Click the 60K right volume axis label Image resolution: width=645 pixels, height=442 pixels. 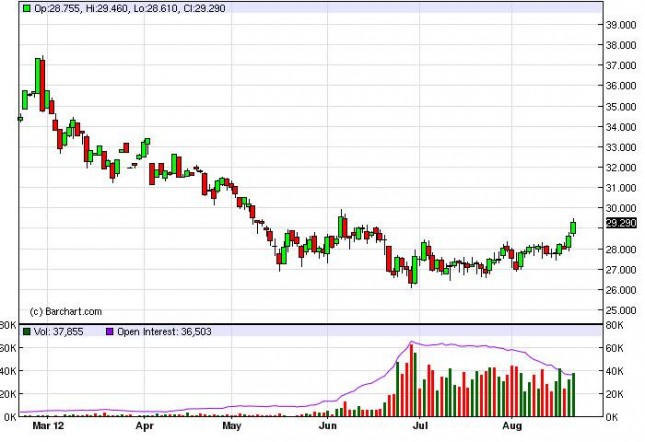point(615,348)
